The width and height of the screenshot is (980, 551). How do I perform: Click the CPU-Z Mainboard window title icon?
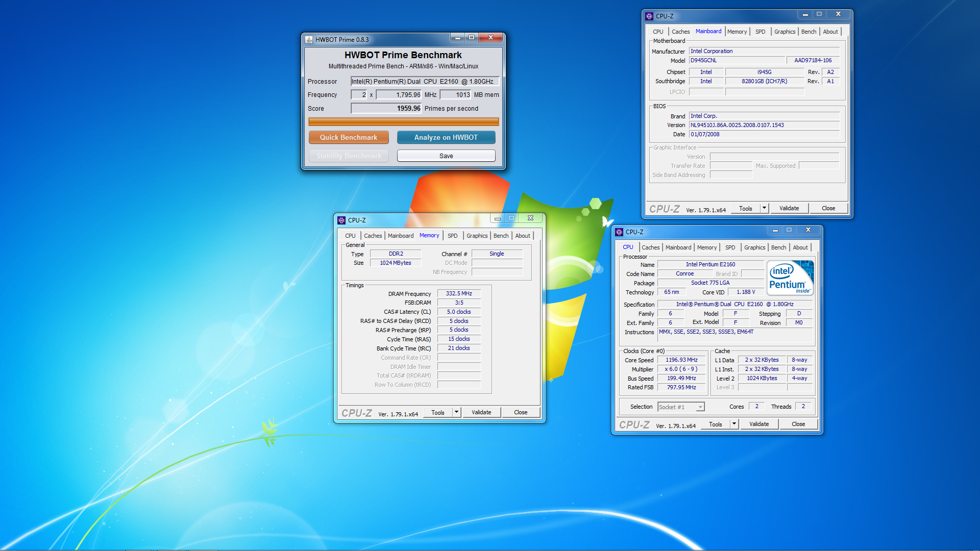649,16
